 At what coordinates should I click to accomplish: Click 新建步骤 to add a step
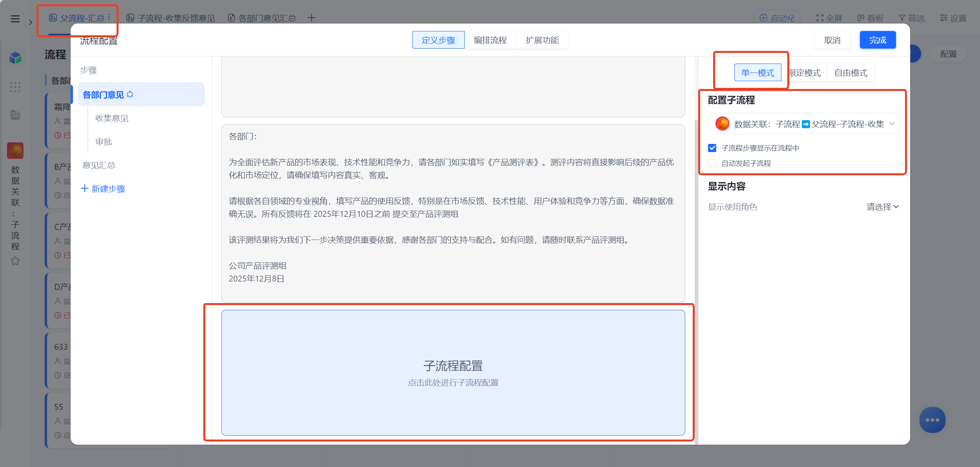[x=103, y=189]
